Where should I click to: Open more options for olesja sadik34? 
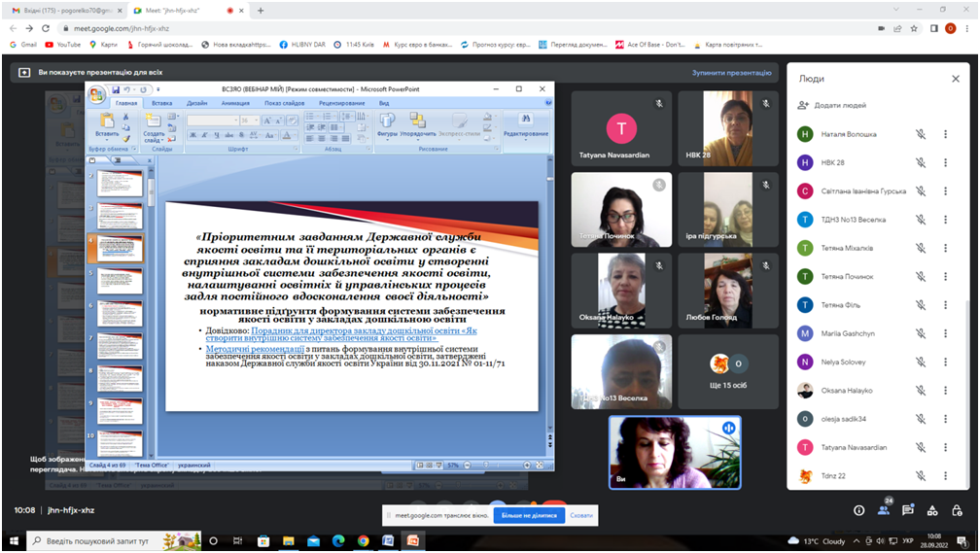(946, 419)
